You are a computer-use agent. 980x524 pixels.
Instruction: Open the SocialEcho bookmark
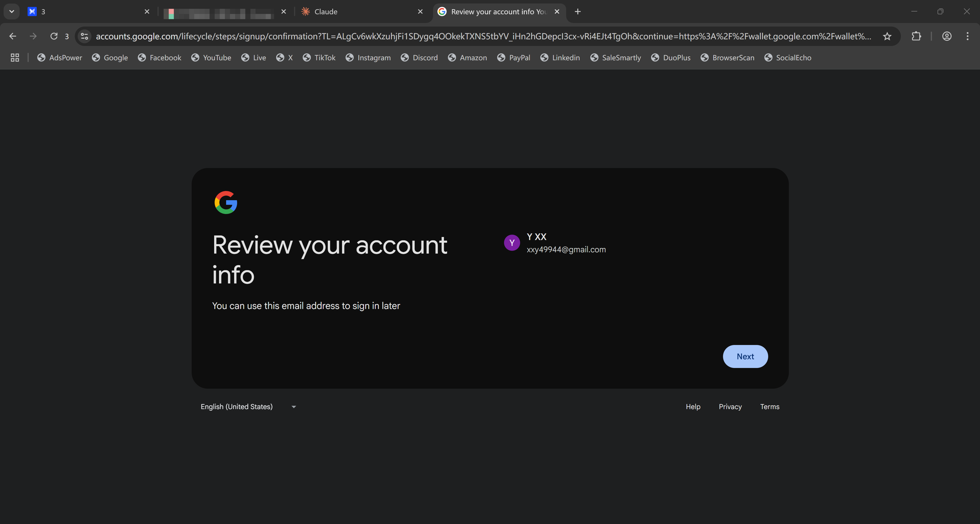pos(788,57)
